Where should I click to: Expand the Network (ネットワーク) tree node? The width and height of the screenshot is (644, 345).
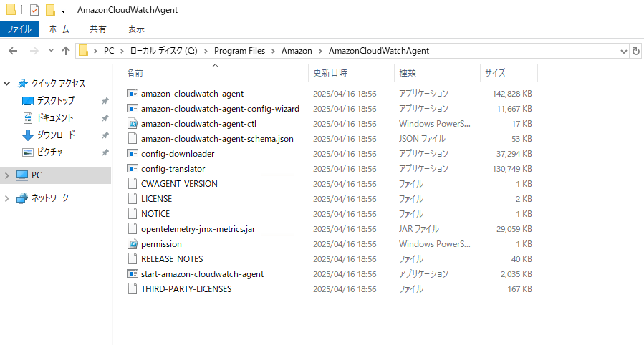pyautogui.click(x=6, y=198)
